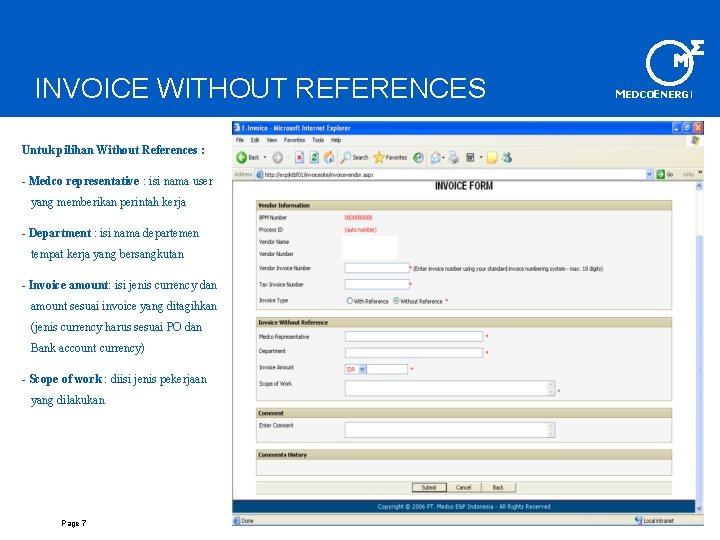The image size is (720, 540).
Task: Click the Print icon
Action: click(x=454, y=158)
